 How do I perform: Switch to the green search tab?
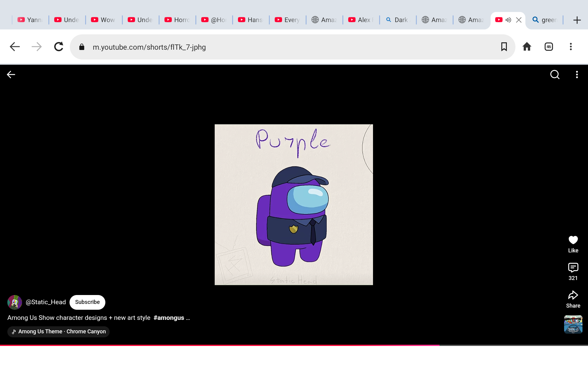pyautogui.click(x=545, y=20)
